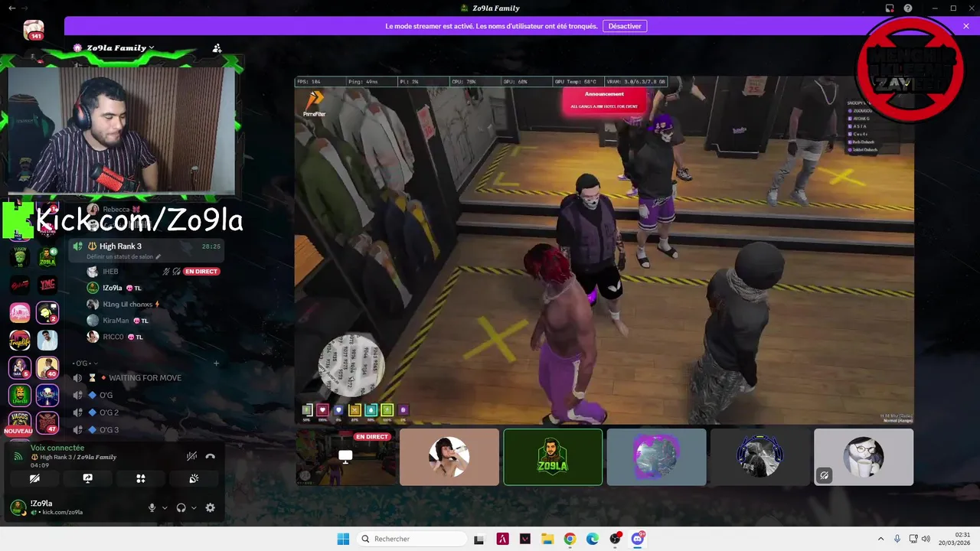Screen dimensions: 980x551
Task: Open the Discord help icon
Action: (x=907, y=8)
